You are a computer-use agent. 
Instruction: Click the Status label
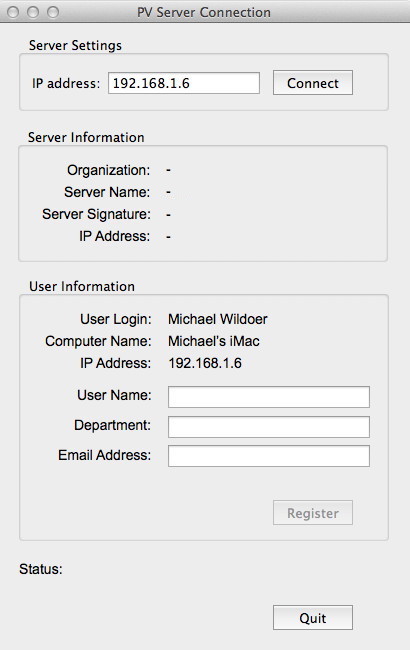point(41,569)
